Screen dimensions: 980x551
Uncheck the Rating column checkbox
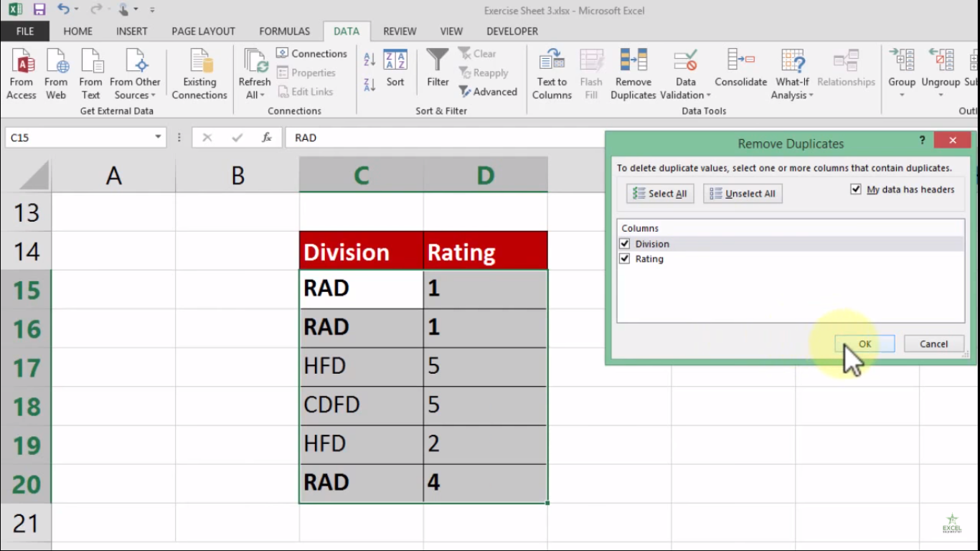point(624,259)
